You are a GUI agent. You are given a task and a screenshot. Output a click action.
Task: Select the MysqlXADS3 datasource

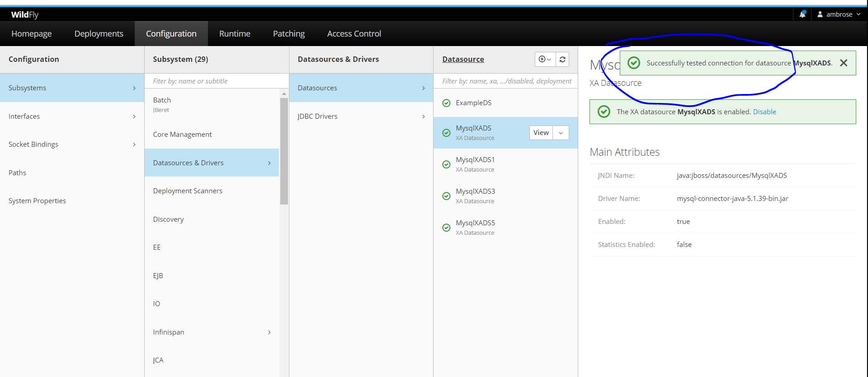click(x=505, y=196)
